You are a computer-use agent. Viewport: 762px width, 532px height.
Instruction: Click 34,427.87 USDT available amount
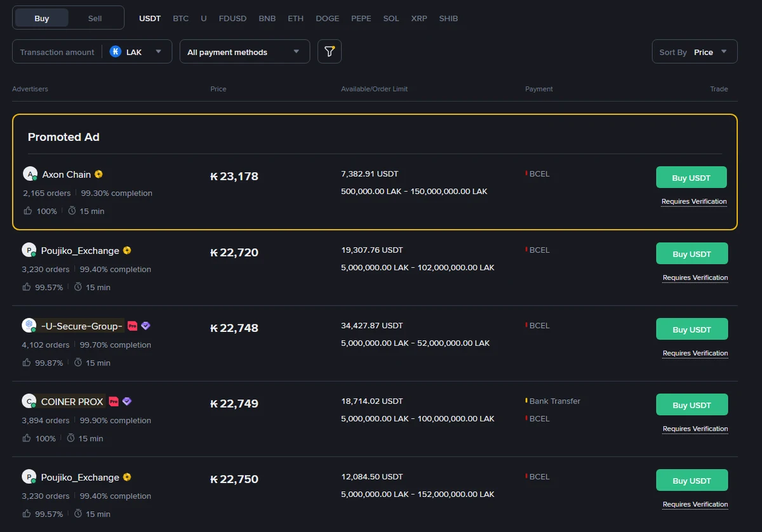point(372,326)
